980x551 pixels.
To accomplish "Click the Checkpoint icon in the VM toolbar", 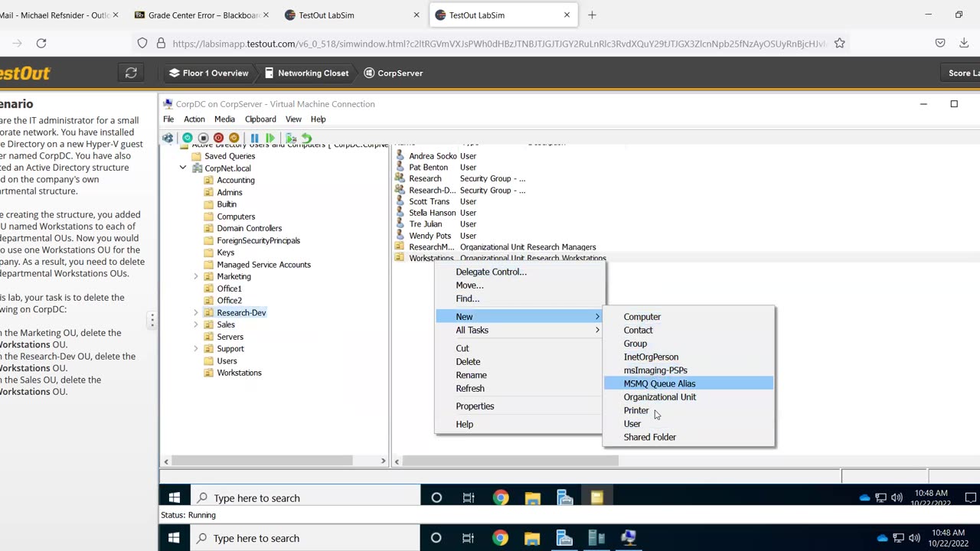I will [x=291, y=139].
